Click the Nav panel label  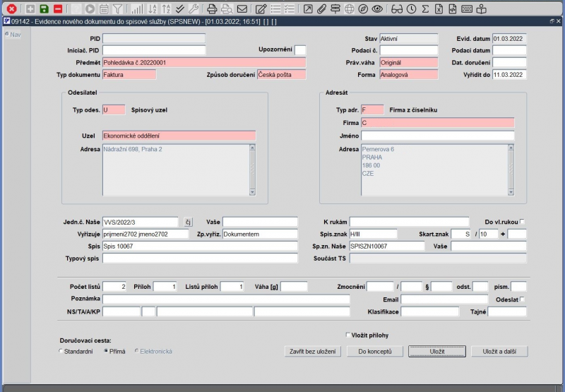pyautogui.click(x=15, y=34)
